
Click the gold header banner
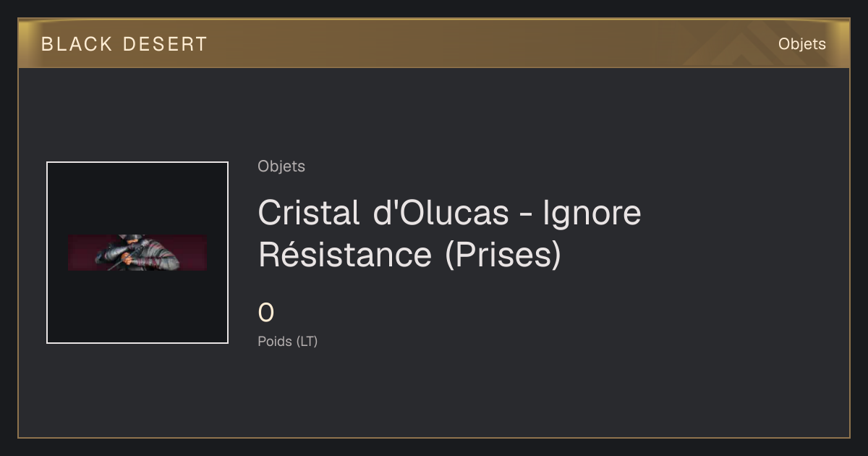point(434,44)
